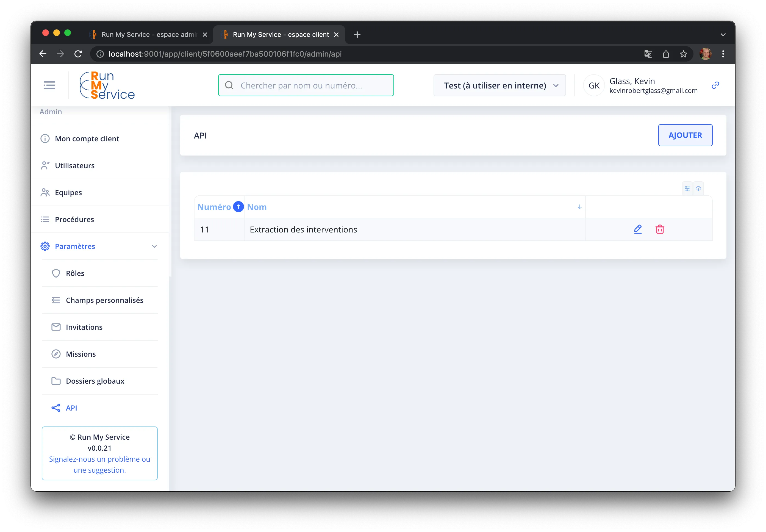
Task: Close the espace admin browser tab
Action: [x=205, y=34]
